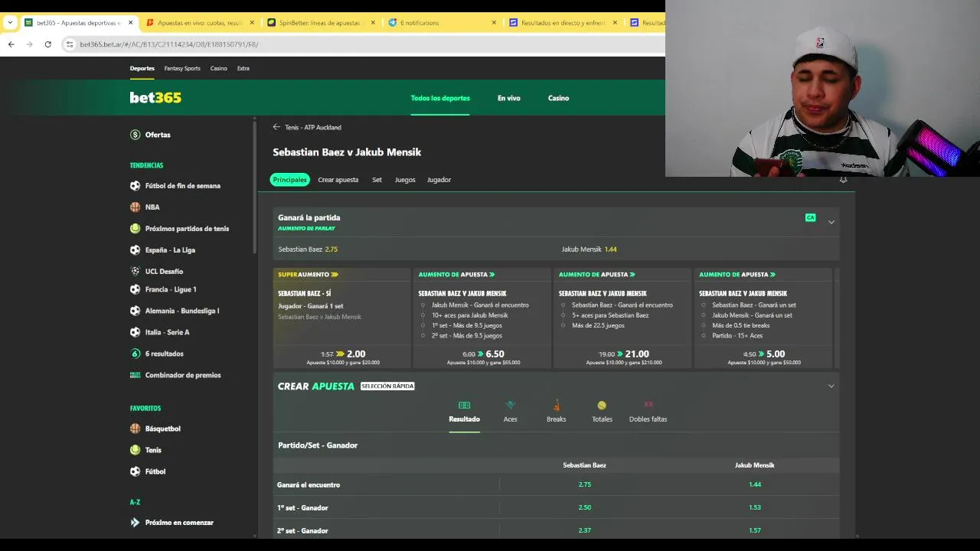Open Tenis - ATP Auckland breadcrumb link
Image resolution: width=980 pixels, height=551 pixels.
(313, 128)
